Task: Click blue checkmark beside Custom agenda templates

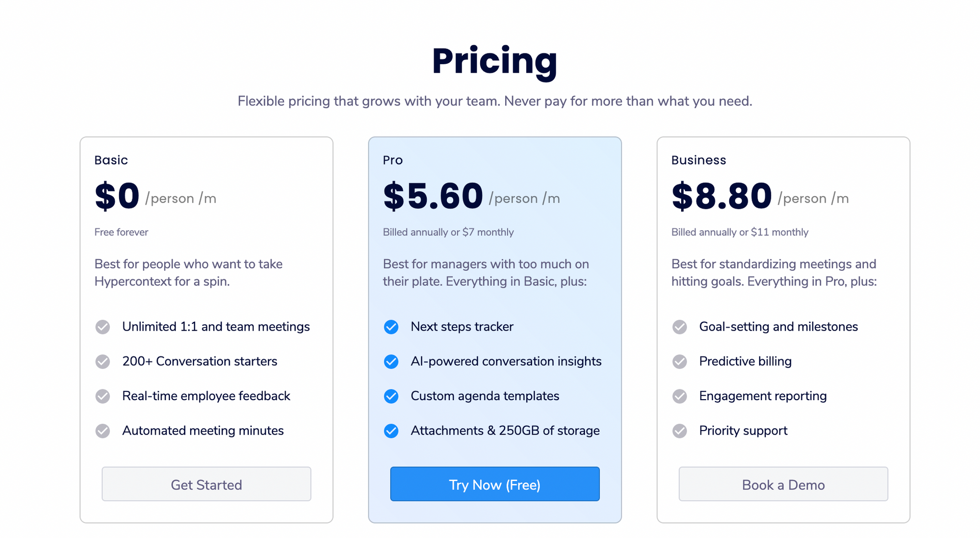Action: click(x=391, y=396)
